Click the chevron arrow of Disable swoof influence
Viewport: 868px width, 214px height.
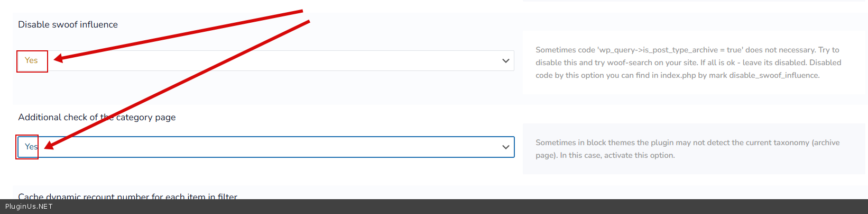click(505, 61)
